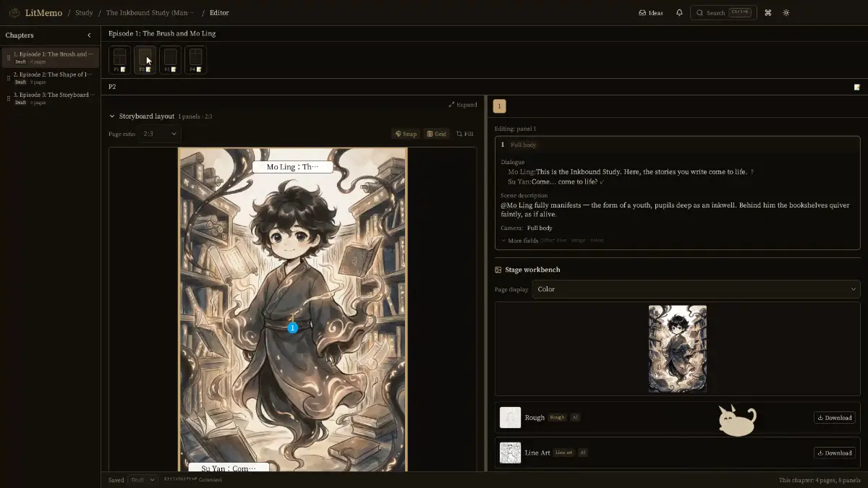The width and height of the screenshot is (868, 488).
Task: Toggle Snap in the storyboard toolbar
Action: (x=407, y=134)
